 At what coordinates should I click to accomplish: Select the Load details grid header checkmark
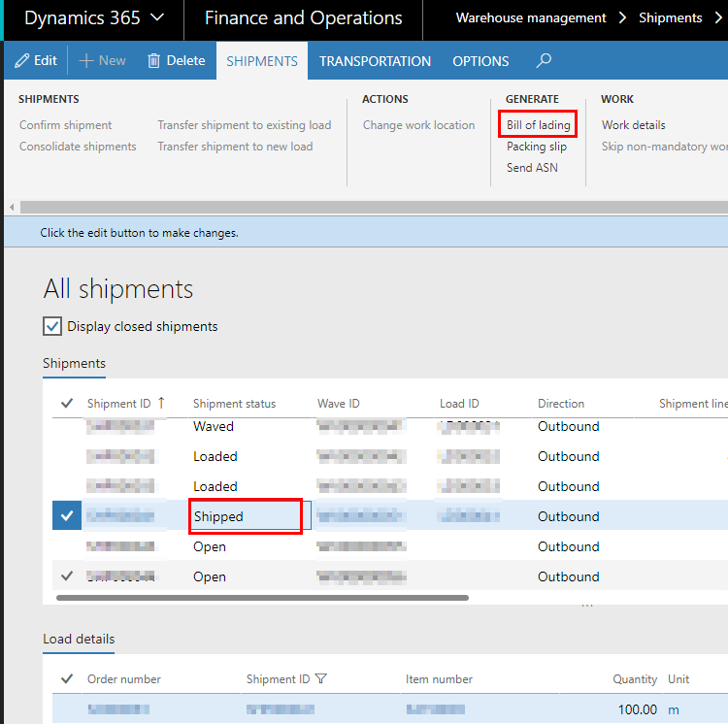pyautogui.click(x=67, y=679)
